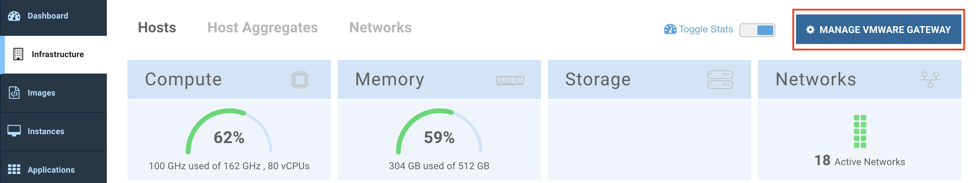Viewport: 980px width, 183px height.
Task: Click the Storage drives icon
Action: (720, 80)
